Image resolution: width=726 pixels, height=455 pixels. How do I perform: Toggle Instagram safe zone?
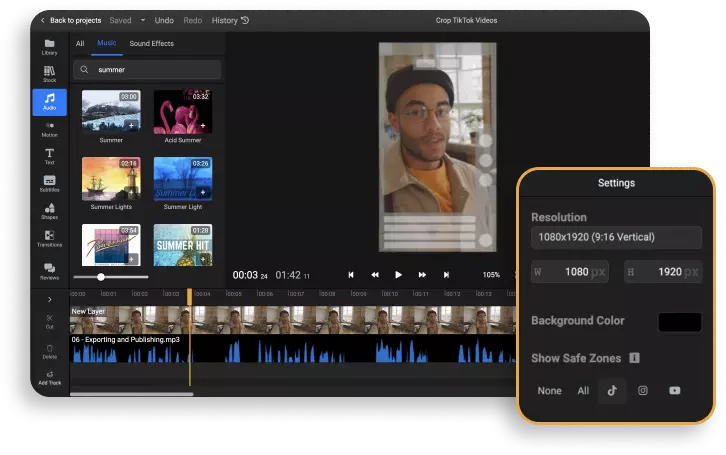tap(643, 391)
